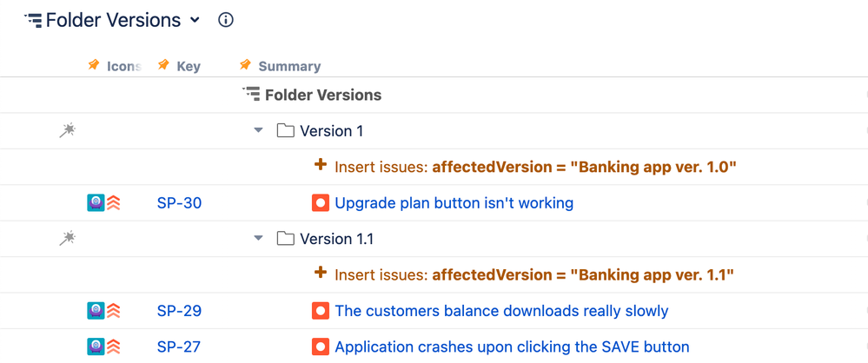Open "The customers balance downloads really slowly" issue

[501, 311]
